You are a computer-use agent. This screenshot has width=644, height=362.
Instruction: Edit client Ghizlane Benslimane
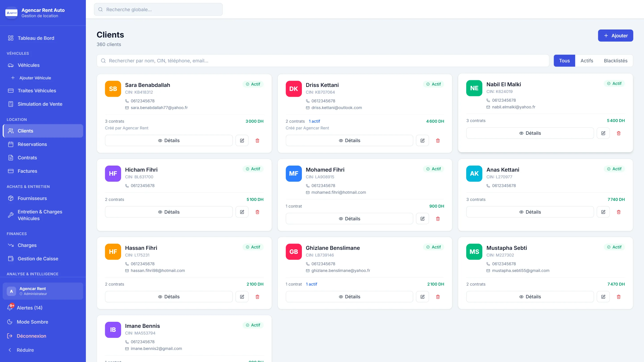click(422, 297)
